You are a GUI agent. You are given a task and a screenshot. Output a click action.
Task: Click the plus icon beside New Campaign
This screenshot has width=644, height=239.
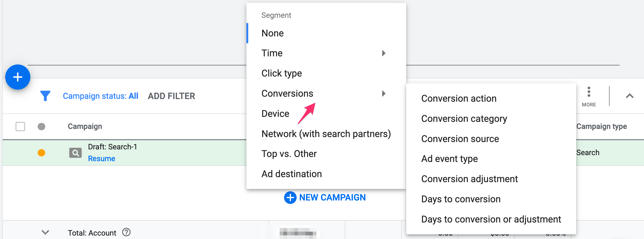(290, 197)
